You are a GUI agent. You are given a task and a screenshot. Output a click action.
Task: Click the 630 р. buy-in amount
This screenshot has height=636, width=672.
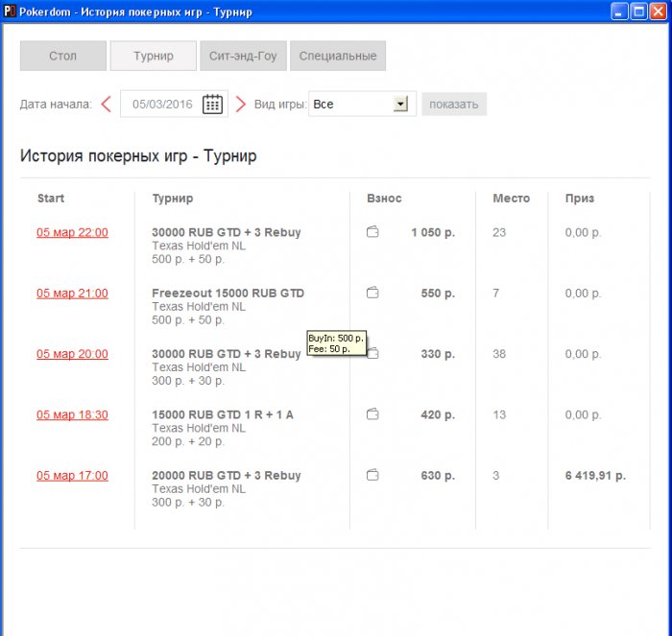(x=438, y=476)
